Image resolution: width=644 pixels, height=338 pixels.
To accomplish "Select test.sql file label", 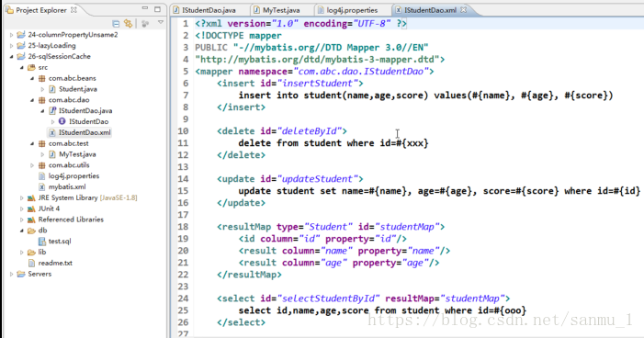I will tap(60, 241).
